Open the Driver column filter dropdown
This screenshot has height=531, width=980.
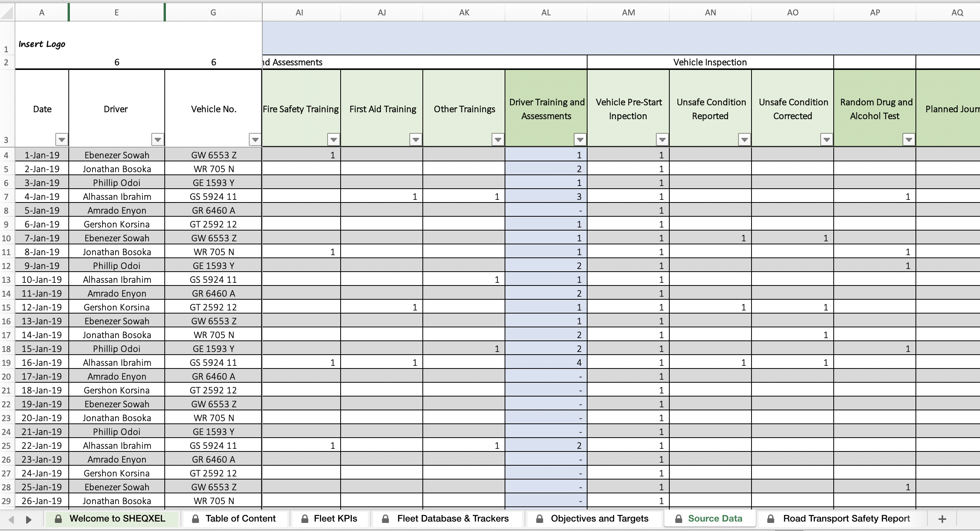tap(158, 139)
